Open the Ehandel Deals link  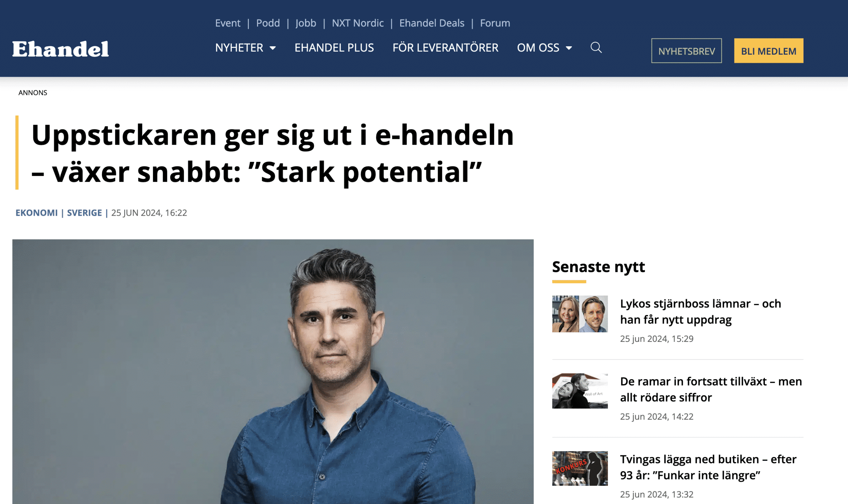pos(432,23)
